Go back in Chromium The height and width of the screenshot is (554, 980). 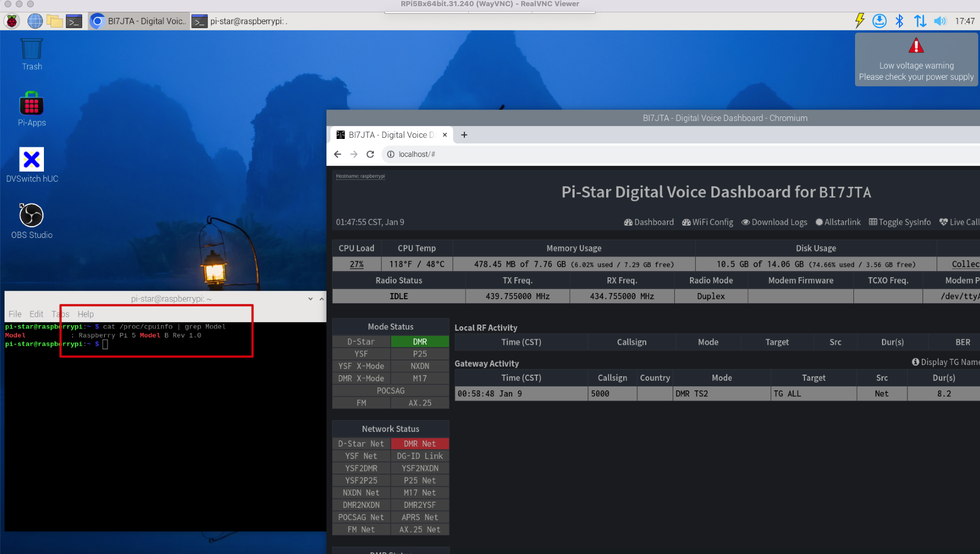tap(338, 154)
